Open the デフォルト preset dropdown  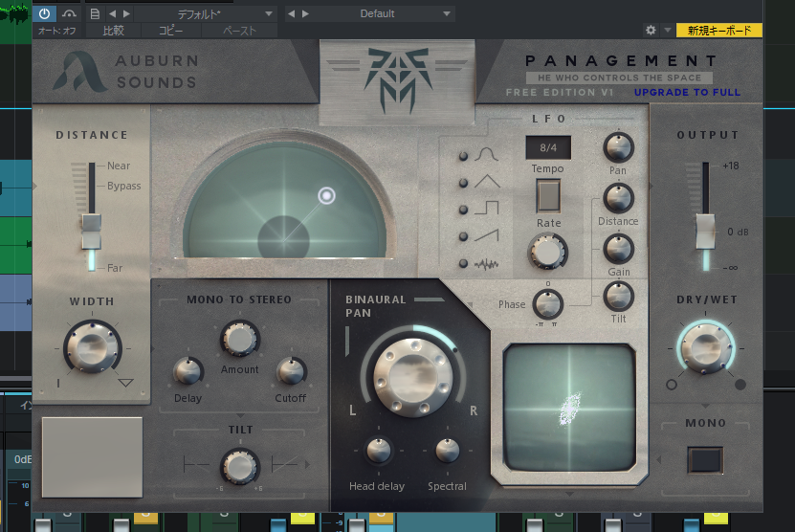point(207,14)
